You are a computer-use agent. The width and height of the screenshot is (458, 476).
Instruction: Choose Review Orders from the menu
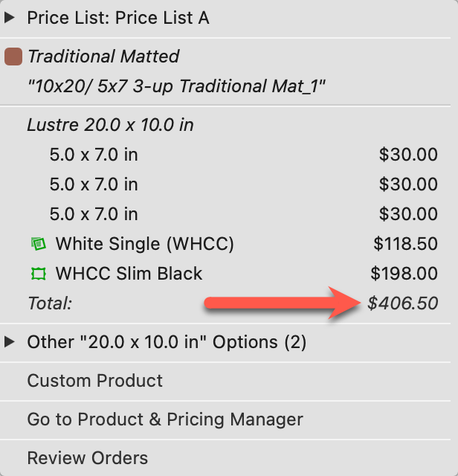[x=87, y=458]
